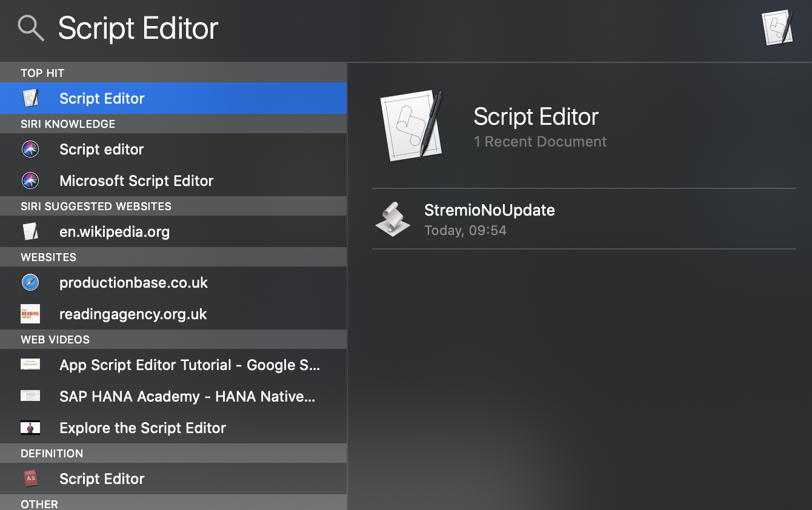Click the SAP HANA Academy video thumbnail
The height and width of the screenshot is (510, 812).
click(30, 396)
